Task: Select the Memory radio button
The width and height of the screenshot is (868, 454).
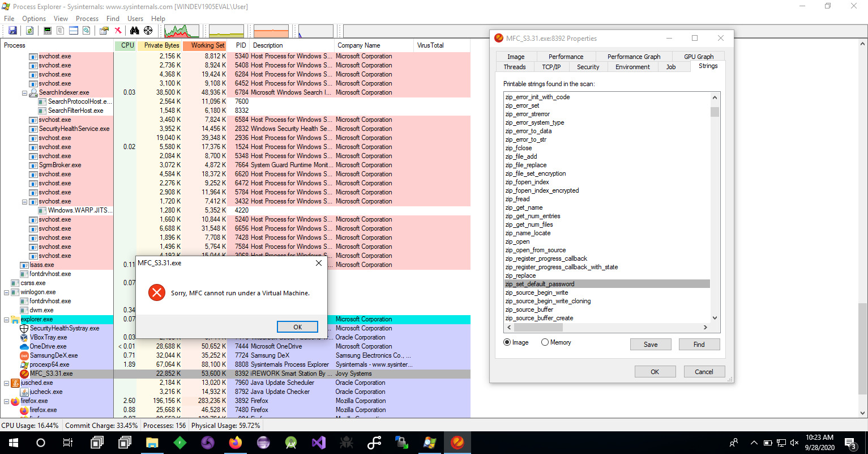Action: 545,342
